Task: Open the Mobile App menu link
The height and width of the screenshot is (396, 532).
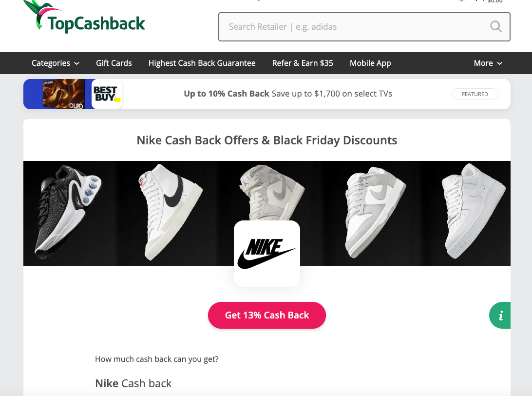Action: click(x=370, y=63)
